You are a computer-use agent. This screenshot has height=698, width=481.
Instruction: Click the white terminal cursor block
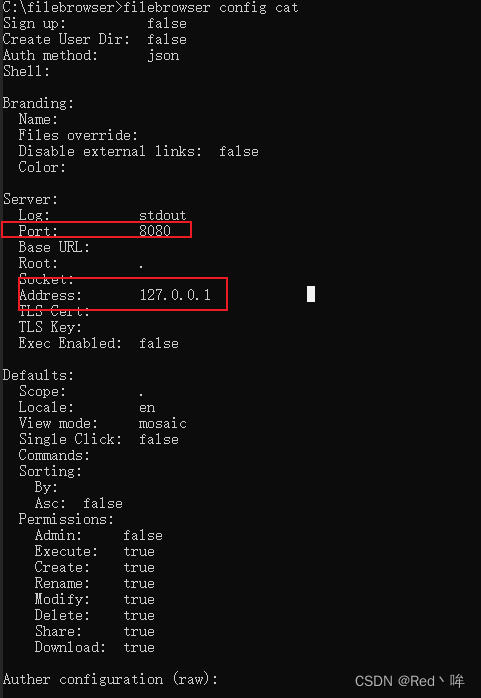(311, 294)
